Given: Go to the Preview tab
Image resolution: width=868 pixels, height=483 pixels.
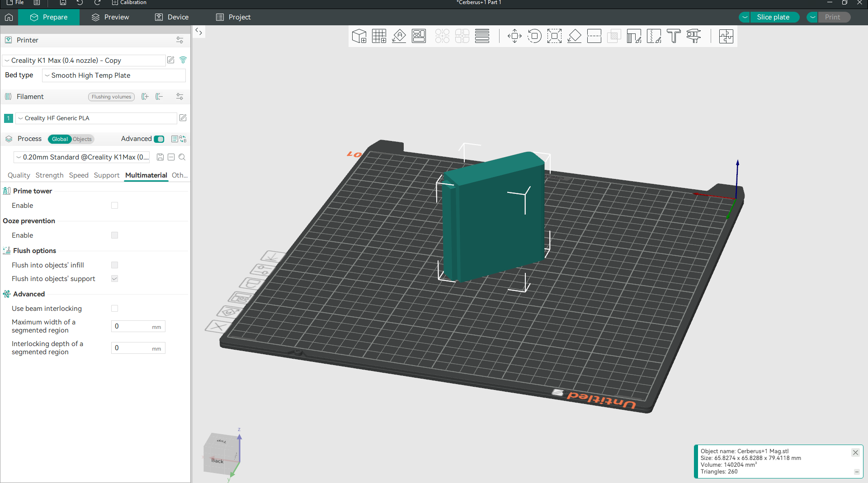Looking at the screenshot, I should [110, 17].
